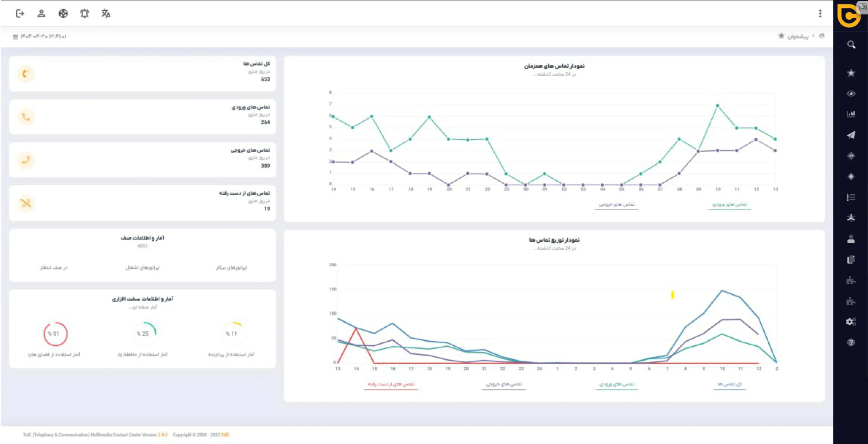Toggle the purple outgoing calls legend in concurrent chart

616,204
